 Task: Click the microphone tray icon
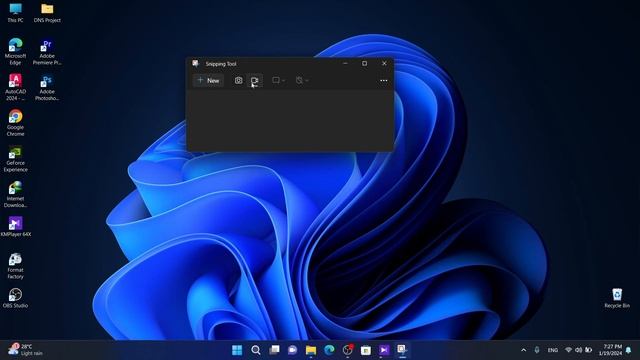[x=537, y=350]
